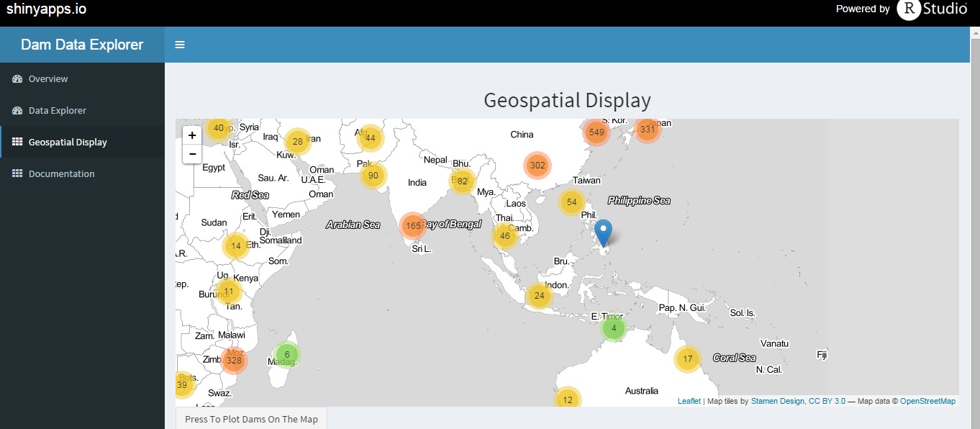The width and height of the screenshot is (980, 429).
Task: Click the Egypt label on the map
Action: click(x=214, y=168)
